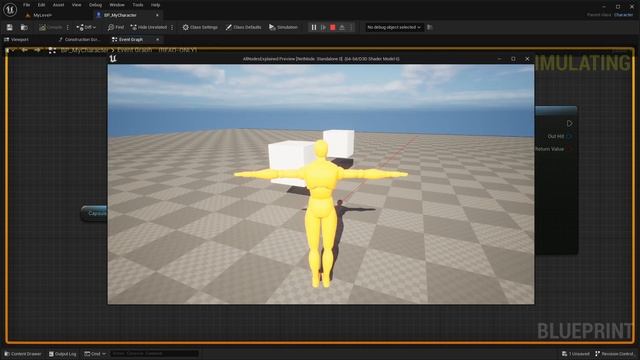
Task: Maximize the preview game window
Action: coord(513,59)
